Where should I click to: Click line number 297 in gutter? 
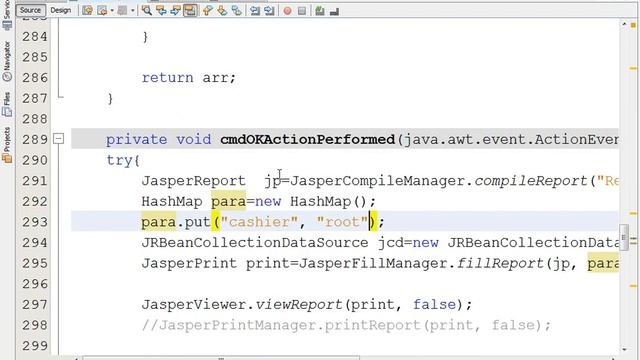pos(35,304)
